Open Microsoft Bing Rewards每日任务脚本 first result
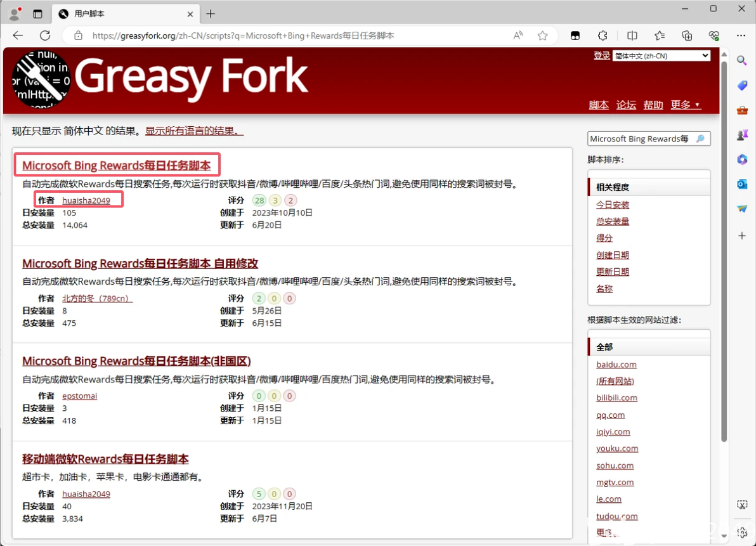 click(116, 166)
